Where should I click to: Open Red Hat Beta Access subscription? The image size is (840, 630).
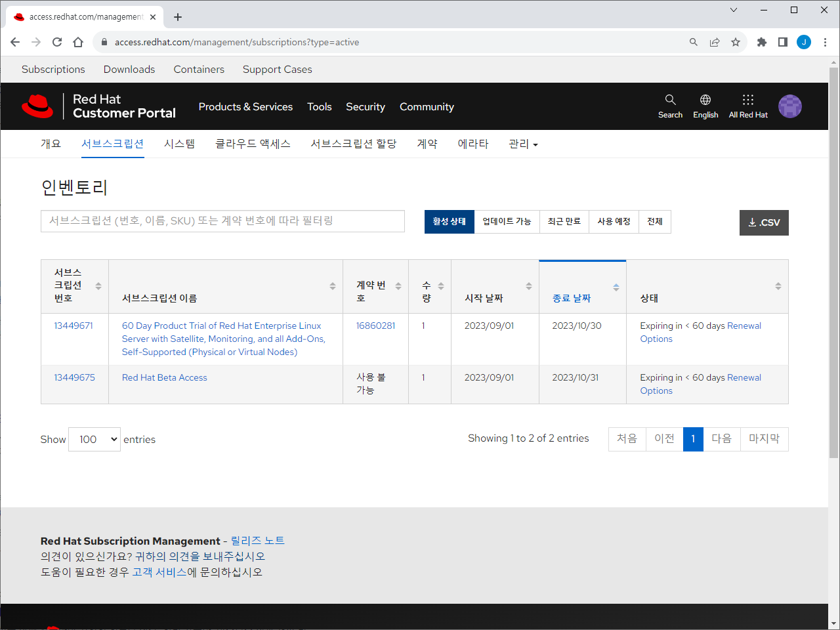click(165, 377)
